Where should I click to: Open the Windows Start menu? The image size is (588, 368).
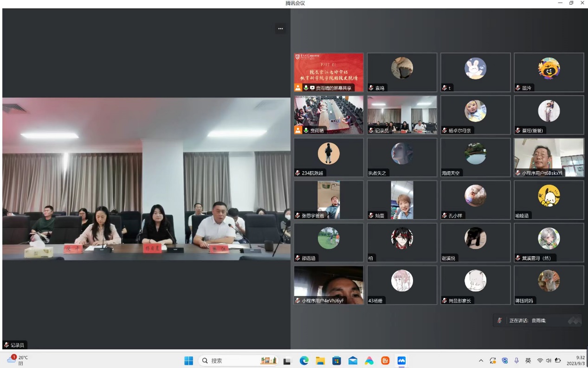pos(188,361)
